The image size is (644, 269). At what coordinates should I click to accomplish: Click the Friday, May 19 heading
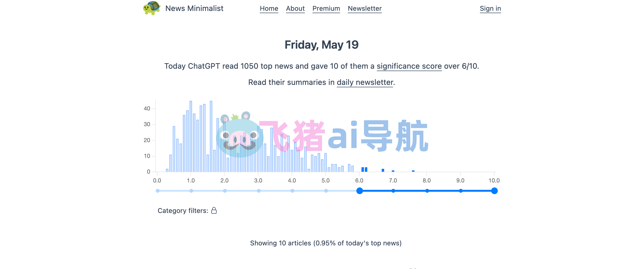(x=322, y=45)
